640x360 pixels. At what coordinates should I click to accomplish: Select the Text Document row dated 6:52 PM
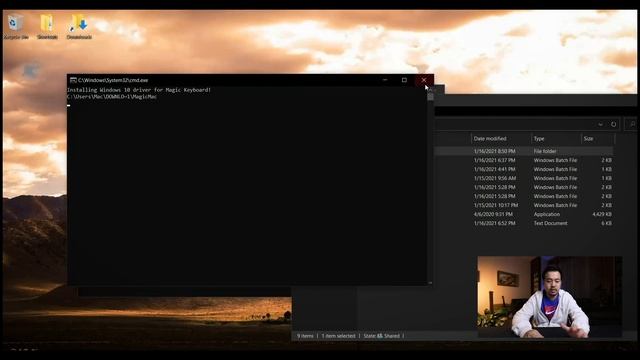tap(524, 223)
